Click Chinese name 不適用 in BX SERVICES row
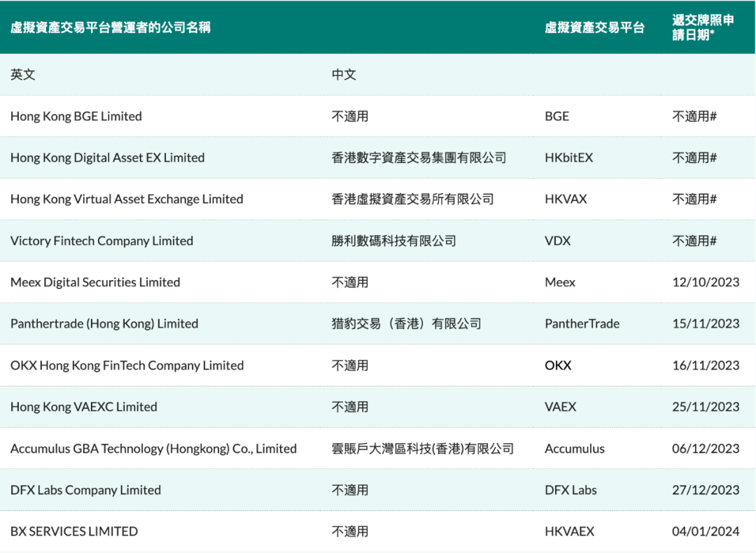Screen dimensions: 756x553 pos(350,531)
